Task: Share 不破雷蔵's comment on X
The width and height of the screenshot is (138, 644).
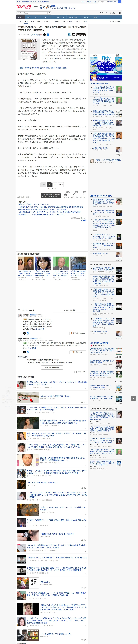Action: click(x=25, y=352)
